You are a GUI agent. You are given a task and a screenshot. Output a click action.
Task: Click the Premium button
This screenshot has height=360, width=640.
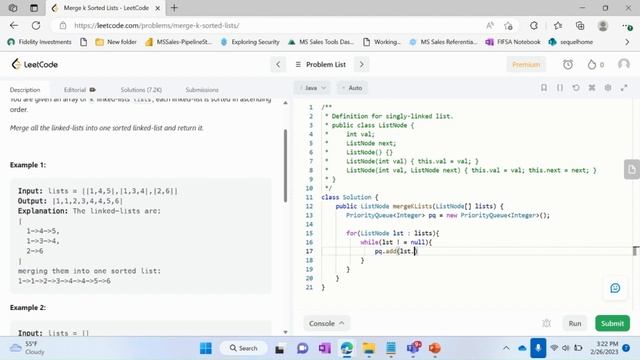coord(526,64)
